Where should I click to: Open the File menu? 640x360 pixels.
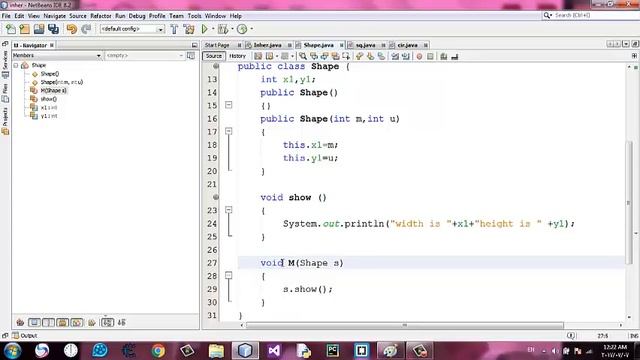(x=6, y=16)
